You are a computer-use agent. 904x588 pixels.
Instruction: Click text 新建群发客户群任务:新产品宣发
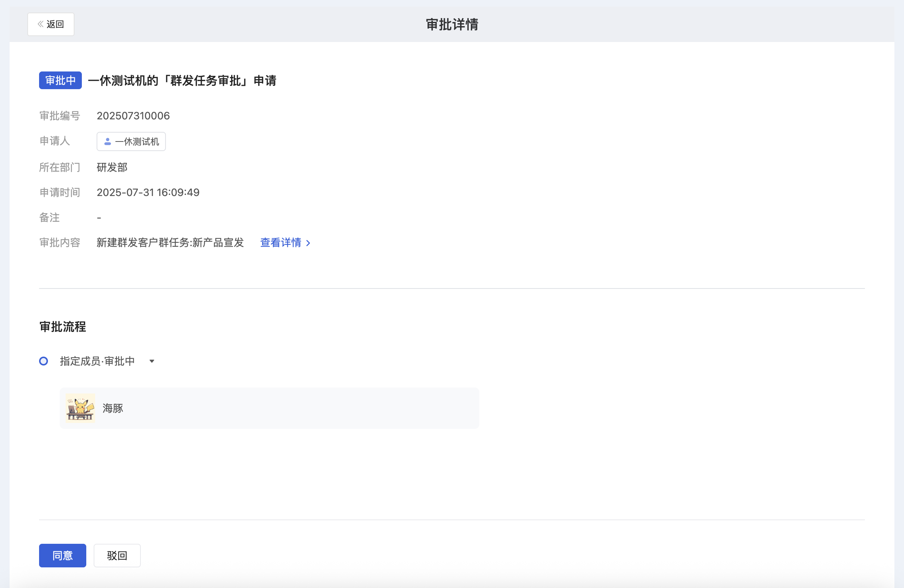tap(170, 242)
